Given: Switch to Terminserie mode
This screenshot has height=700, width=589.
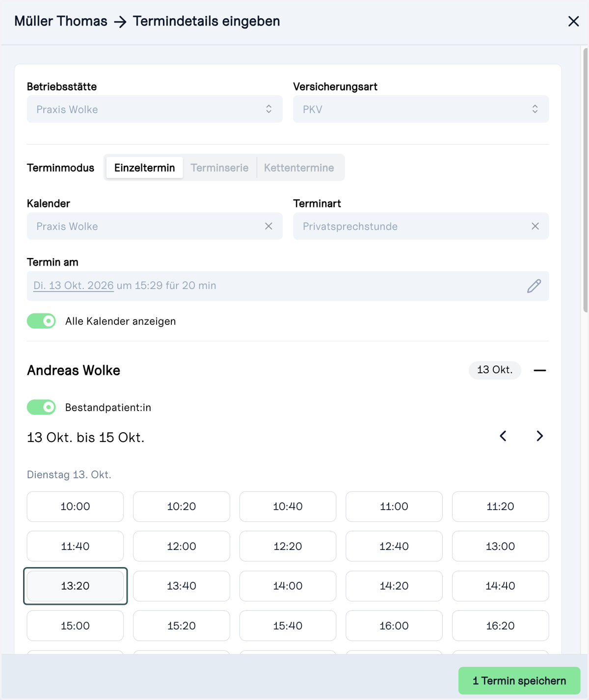Looking at the screenshot, I should [x=219, y=168].
